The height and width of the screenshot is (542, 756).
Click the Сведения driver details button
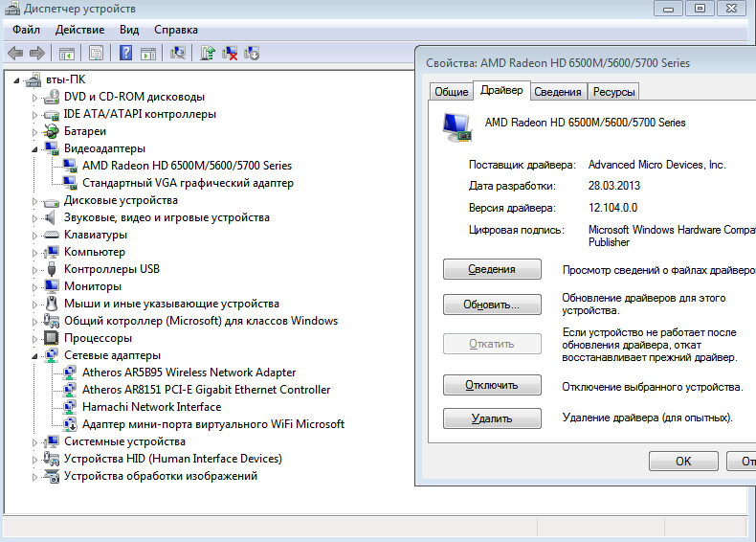(492, 269)
